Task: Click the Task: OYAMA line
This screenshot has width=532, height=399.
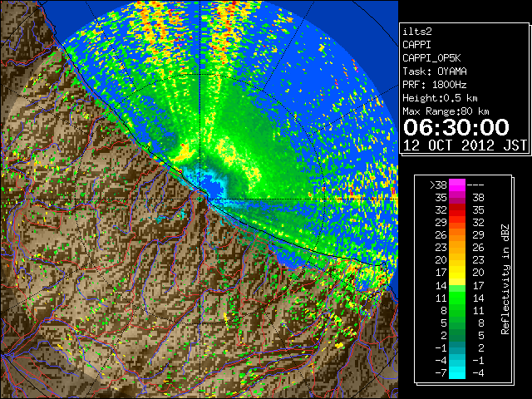Action: 435,71
